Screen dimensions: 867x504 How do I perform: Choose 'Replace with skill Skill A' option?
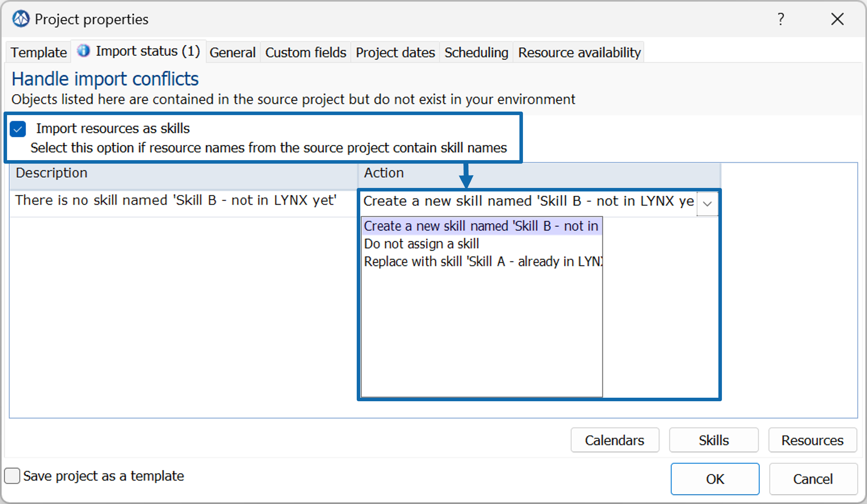click(481, 262)
